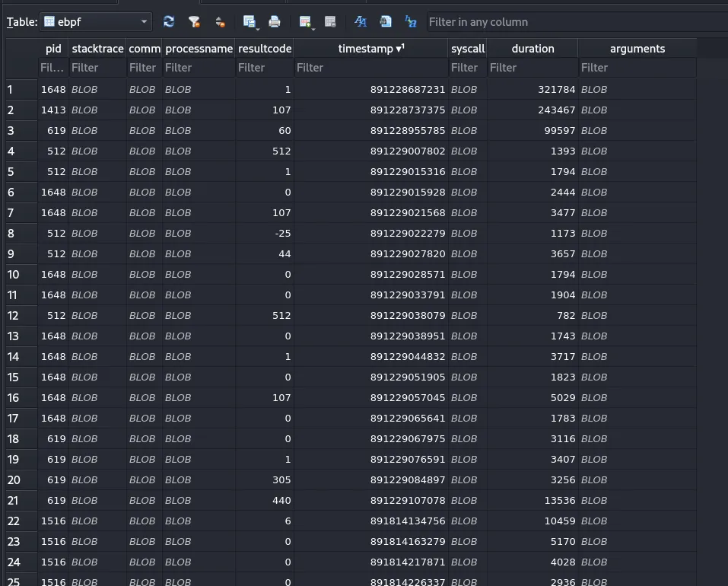Select row 21 by its row header
The image size is (728, 586).
[x=21, y=501]
